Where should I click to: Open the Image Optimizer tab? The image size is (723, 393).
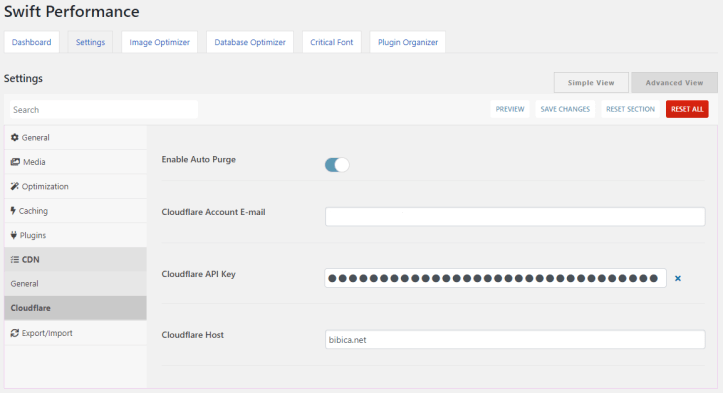pos(160,42)
